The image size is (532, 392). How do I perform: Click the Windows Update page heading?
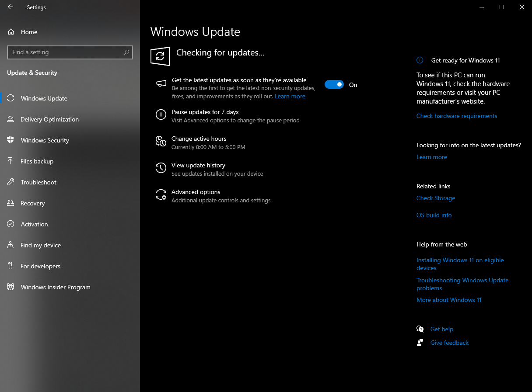pos(195,32)
